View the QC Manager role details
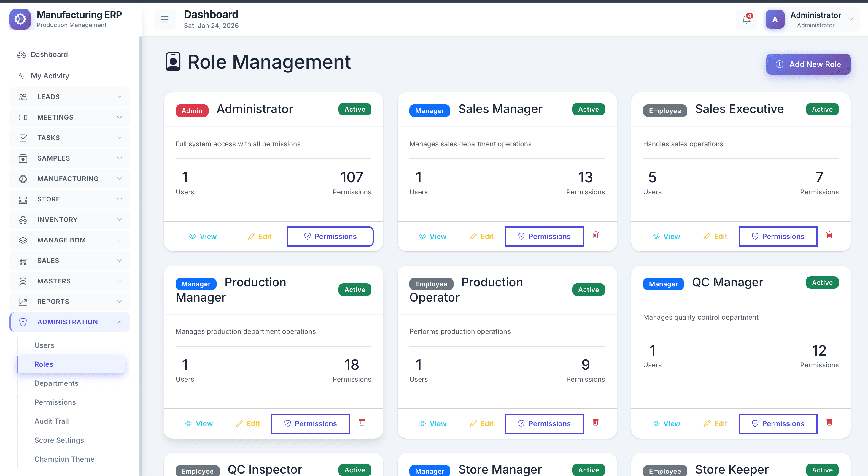Image resolution: width=868 pixels, height=476 pixels. (x=666, y=423)
